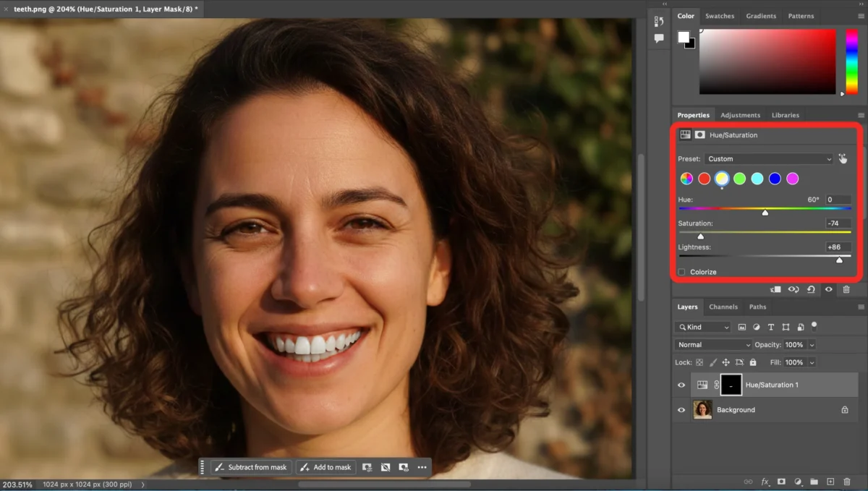Image resolution: width=868 pixels, height=491 pixels.
Task: Reset the Hue/Saturation adjustment to defaults
Action: (811, 289)
